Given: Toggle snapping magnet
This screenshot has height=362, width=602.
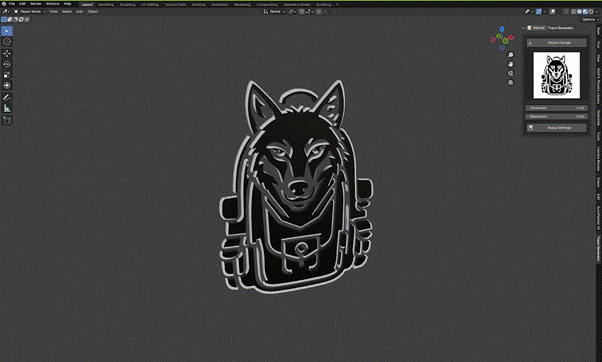Looking at the screenshot, I should pyautogui.click(x=301, y=12).
